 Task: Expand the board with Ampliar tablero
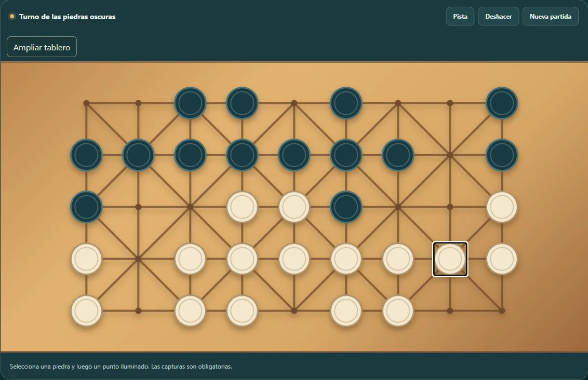click(42, 47)
